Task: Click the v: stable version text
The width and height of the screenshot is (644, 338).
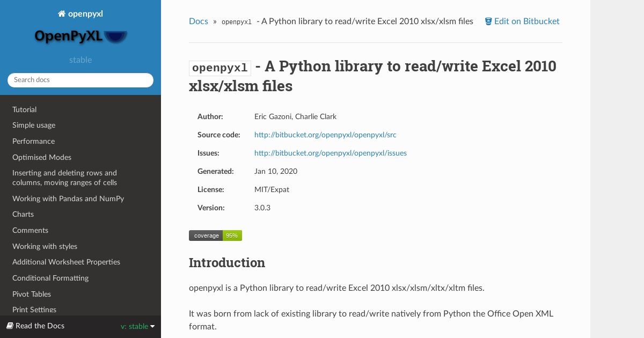Action: click(x=134, y=326)
